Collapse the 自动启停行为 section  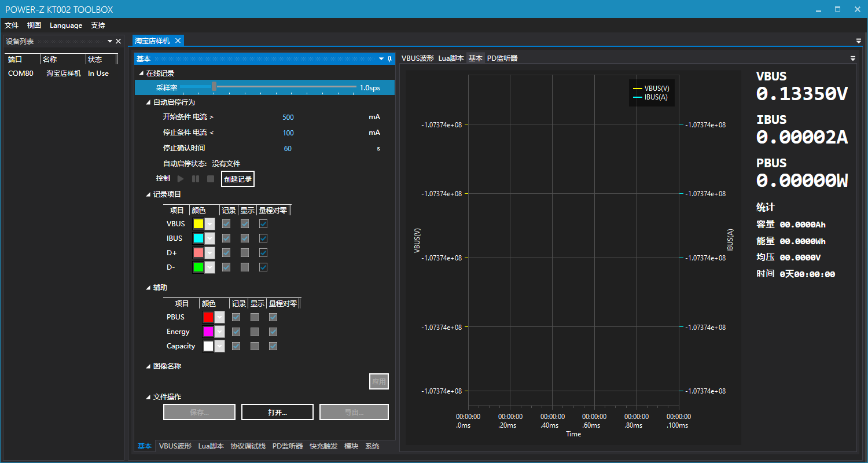point(148,102)
